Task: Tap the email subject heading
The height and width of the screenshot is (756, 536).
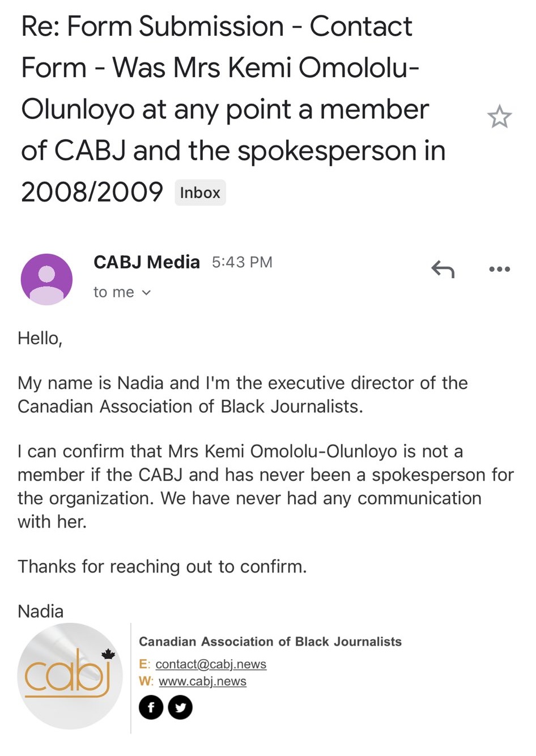Action: [227, 108]
